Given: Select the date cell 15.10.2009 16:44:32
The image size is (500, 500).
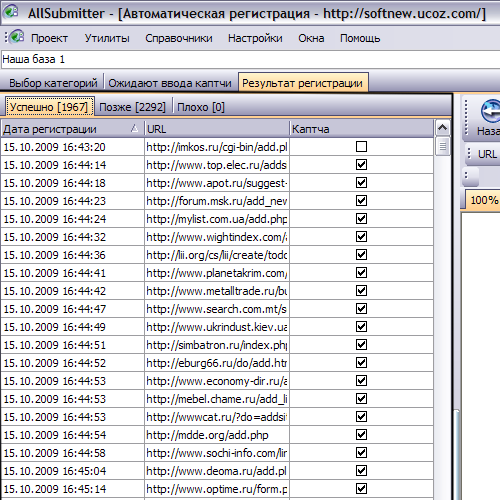Looking at the screenshot, I should point(72,237).
